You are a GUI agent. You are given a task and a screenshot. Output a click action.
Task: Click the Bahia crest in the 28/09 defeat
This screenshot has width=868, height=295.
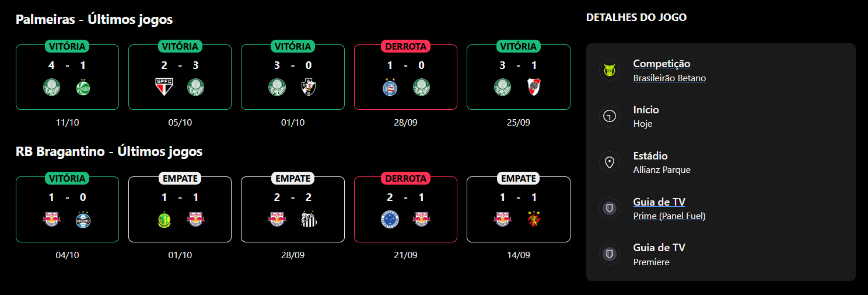(390, 88)
